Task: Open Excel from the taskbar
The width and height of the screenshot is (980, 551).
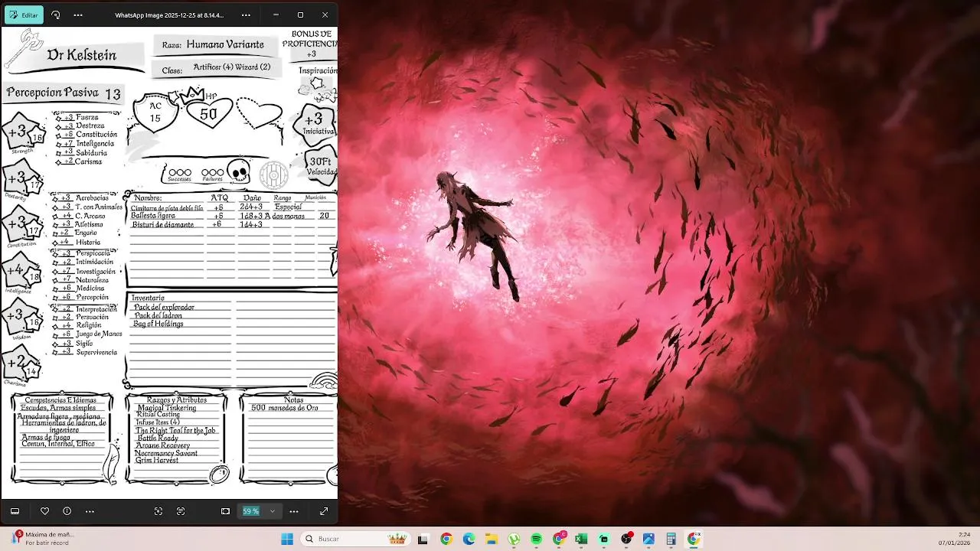Action: point(581,539)
